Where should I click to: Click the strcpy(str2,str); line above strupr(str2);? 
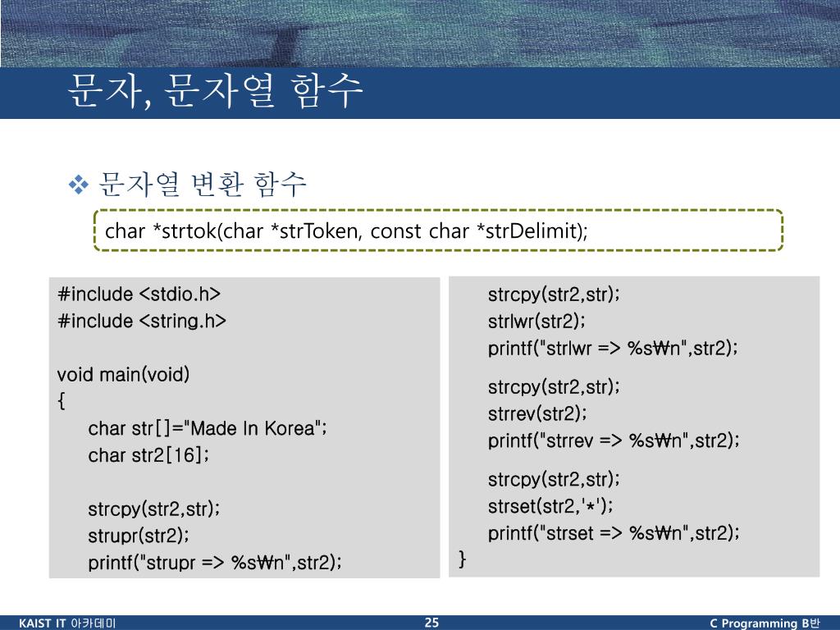153,509
